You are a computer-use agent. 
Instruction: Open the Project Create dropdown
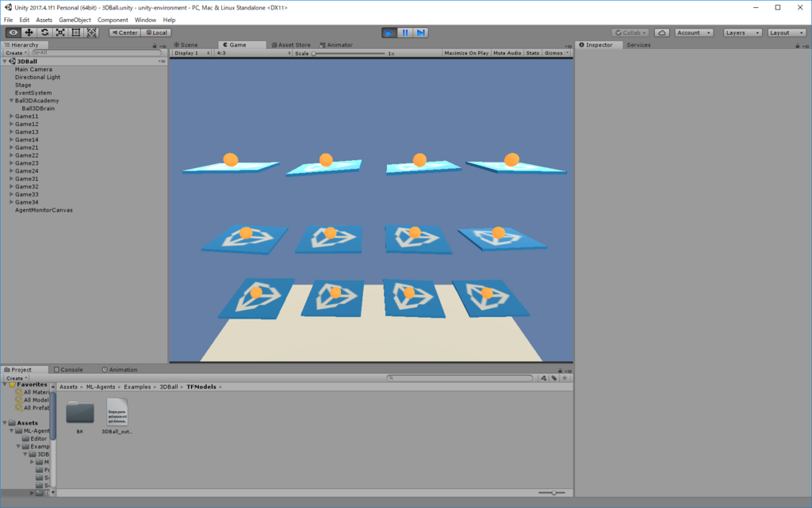[x=16, y=378]
